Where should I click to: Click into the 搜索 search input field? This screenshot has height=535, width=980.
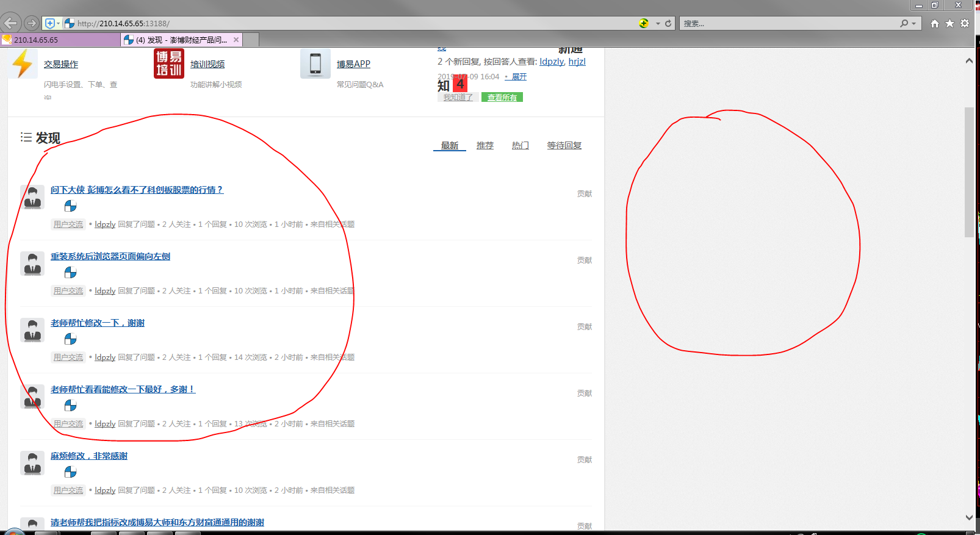tap(787, 23)
